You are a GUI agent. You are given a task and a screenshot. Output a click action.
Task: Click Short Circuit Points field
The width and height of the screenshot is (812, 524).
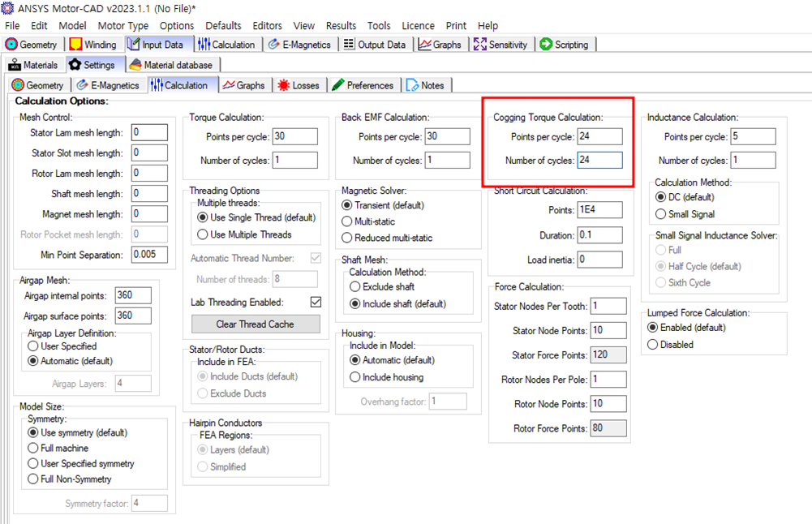point(599,210)
